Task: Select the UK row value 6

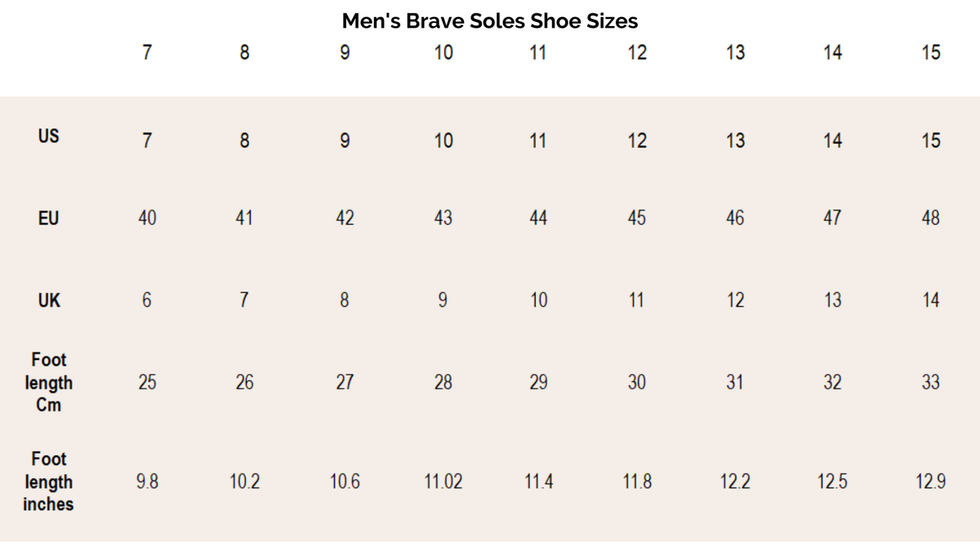Action: point(147,300)
